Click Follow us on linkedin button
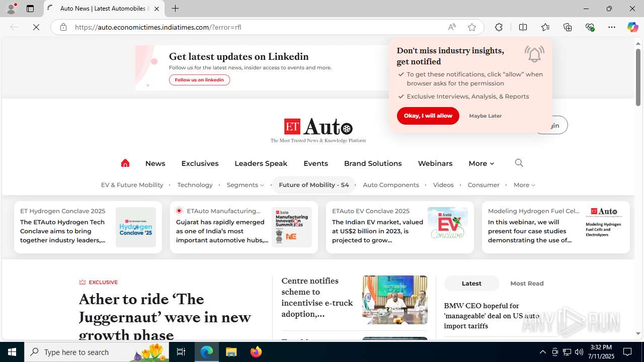The height and width of the screenshot is (362, 644). coord(199,80)
